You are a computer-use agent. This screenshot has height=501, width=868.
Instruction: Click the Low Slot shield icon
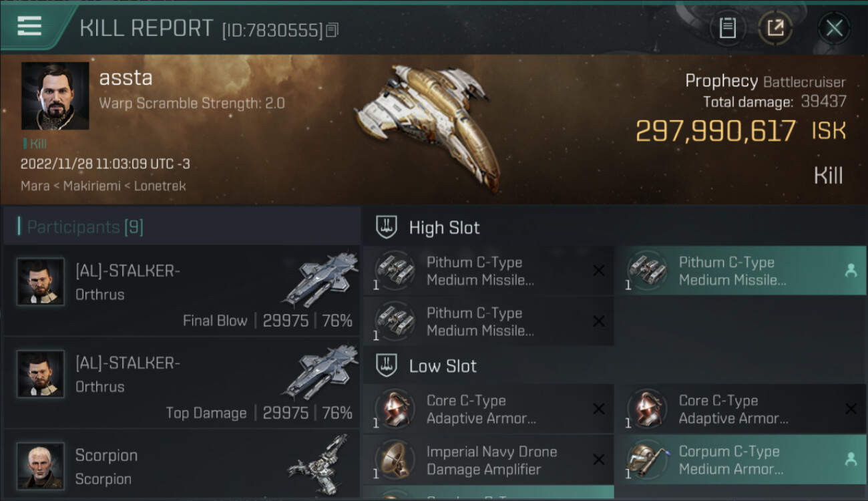(x=387, y=365)
